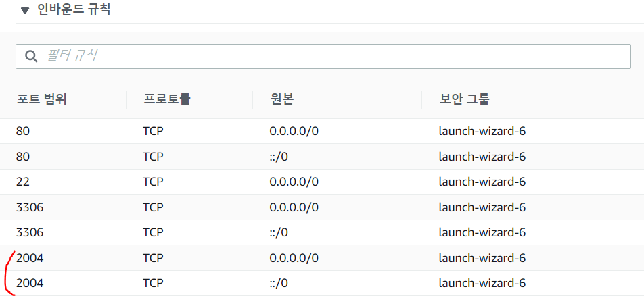Image resolution: width=644 pixels, height=300 pixels.
Task: Select 0.0.0.0/0 source in port 22 row
Action: [294, 182]
